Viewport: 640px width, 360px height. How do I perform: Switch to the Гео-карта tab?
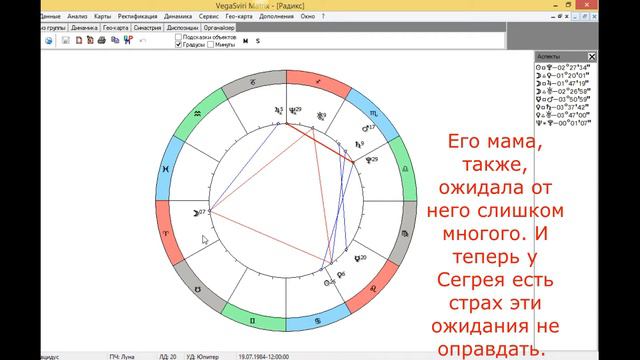(116, 28)
